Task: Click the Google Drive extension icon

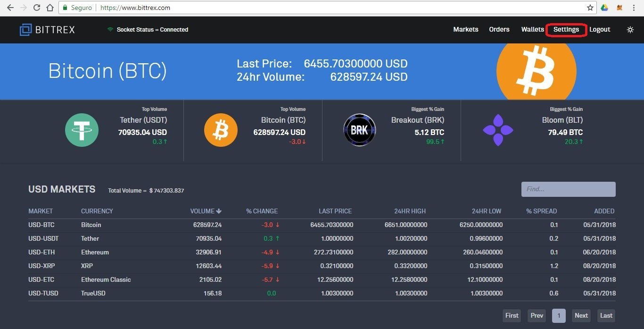Action: point(604,8)
